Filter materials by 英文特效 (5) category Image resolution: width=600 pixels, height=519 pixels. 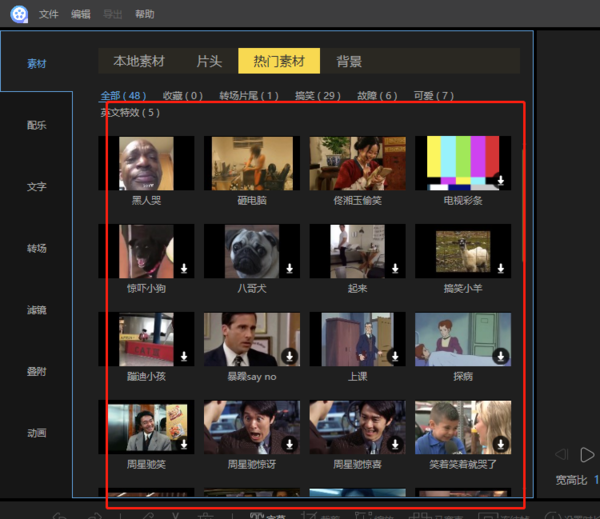pyautogui.click(x=129, y=113)
